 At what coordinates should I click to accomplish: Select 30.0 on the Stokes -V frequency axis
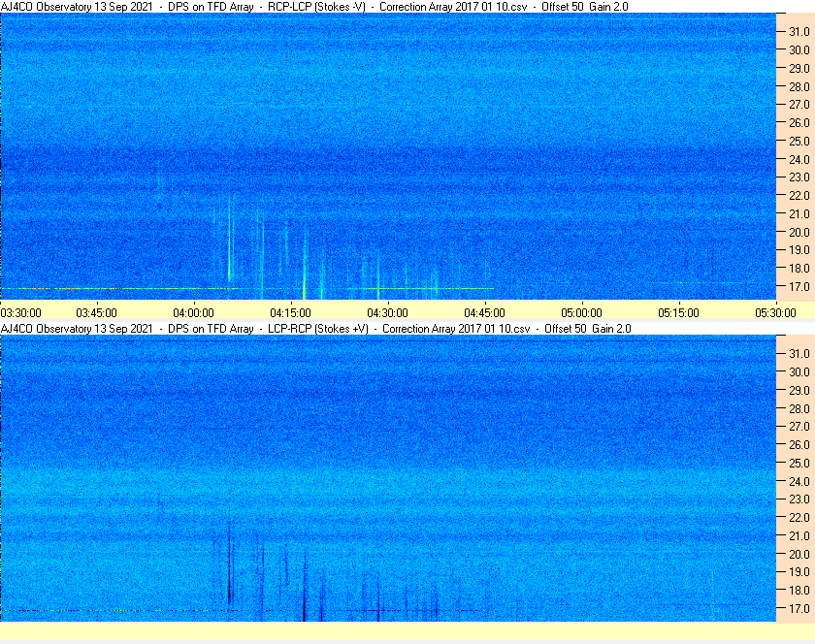pyautogui.click(x=799, y=50)
